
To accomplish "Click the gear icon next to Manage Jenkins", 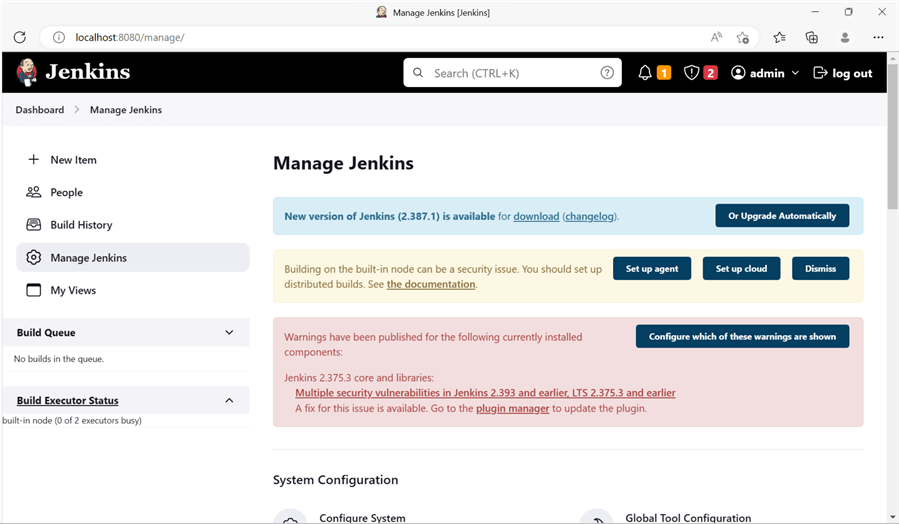I will coord(34,257).
